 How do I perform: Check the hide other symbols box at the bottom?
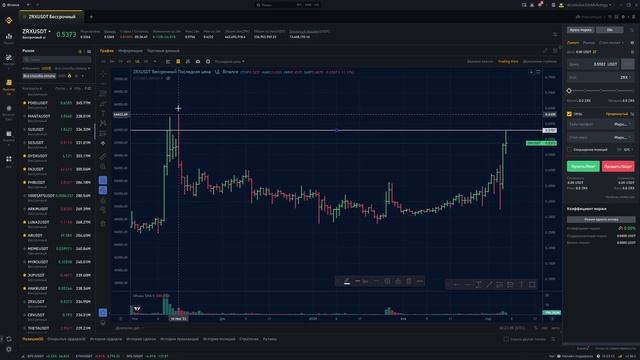click(506, 339)
